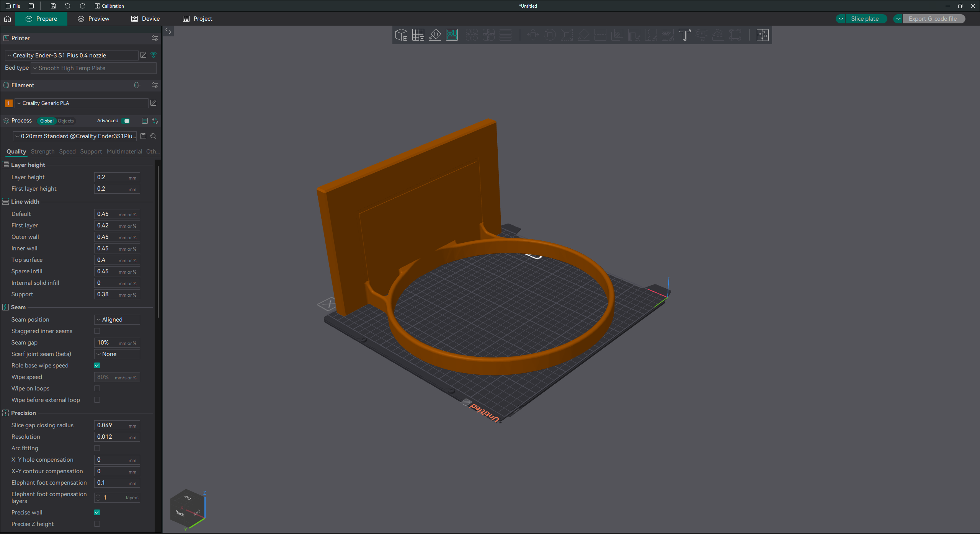Toggle the Advanced mode switch
980x534 pixels.
tap(126, 121)
